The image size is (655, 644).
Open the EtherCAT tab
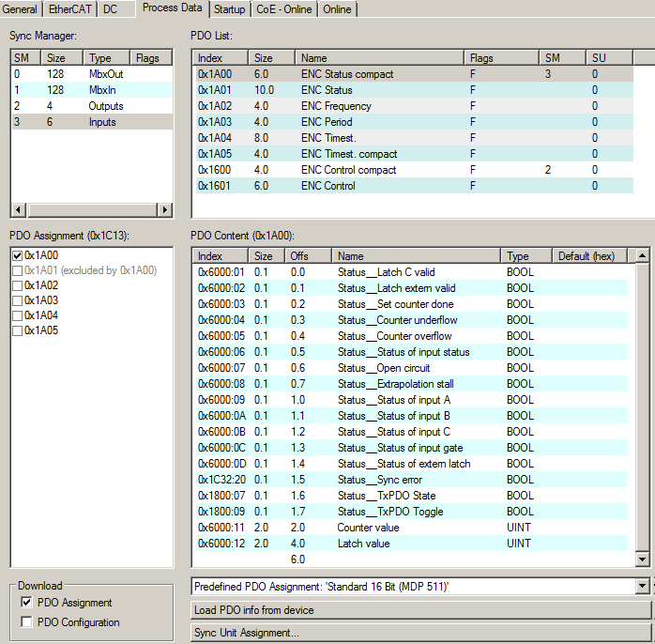[x=69, y=9]
